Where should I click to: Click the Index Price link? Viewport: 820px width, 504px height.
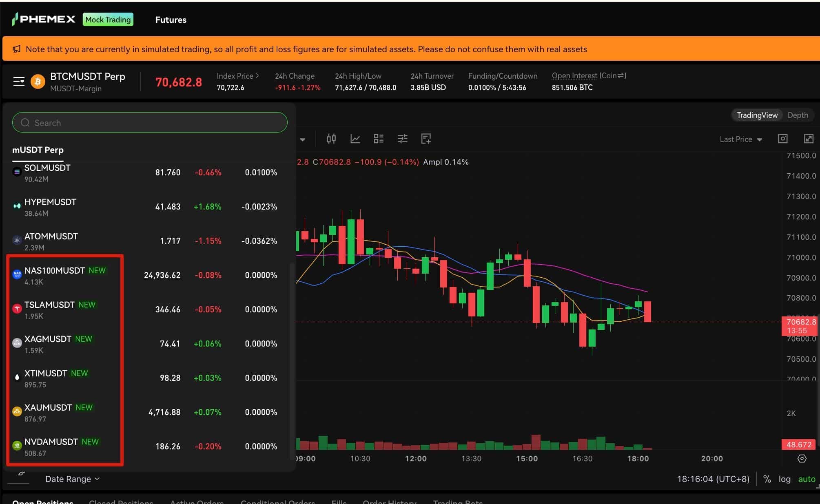tap(237, 76)
